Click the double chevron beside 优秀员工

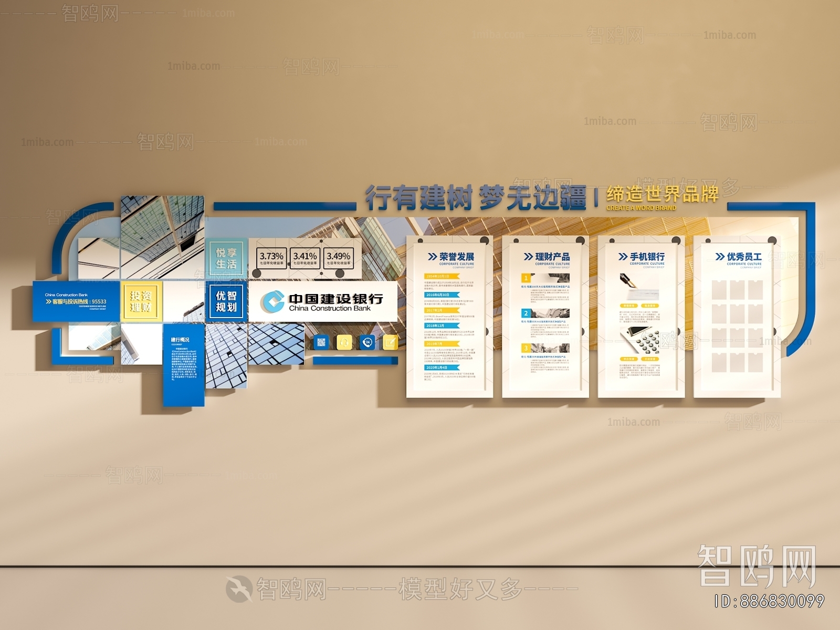click(x=720, y=257)
